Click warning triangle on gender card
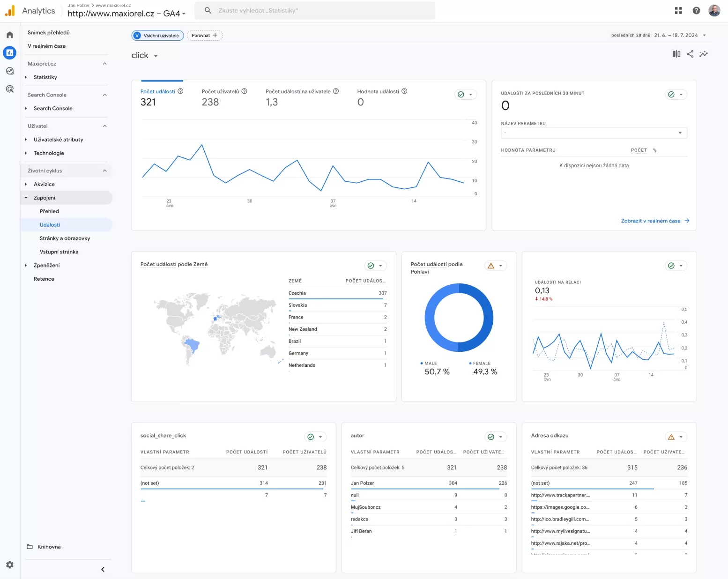Screen dimensions: 728x579 491,266
